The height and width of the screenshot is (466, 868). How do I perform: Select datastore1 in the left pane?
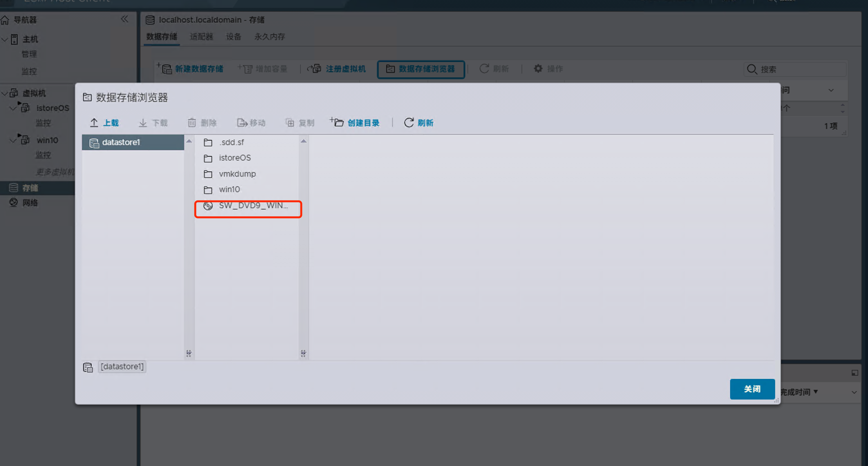click(121, 142)
